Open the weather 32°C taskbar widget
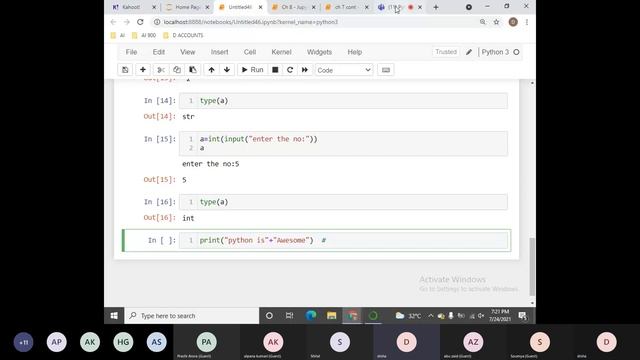Screen dimensions: 640x360 pyautogui.click(x=409, y=316)
